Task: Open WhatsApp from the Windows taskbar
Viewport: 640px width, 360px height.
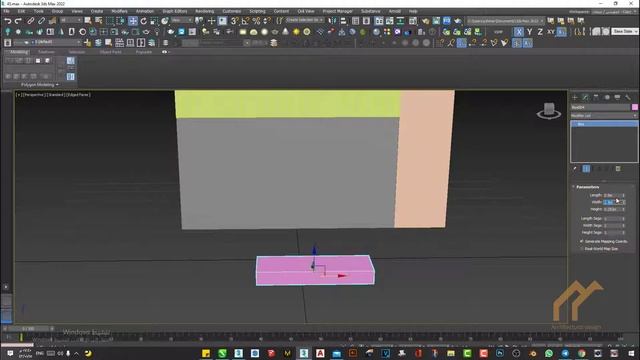Action: pyautogui.click(x=549, y=353)
